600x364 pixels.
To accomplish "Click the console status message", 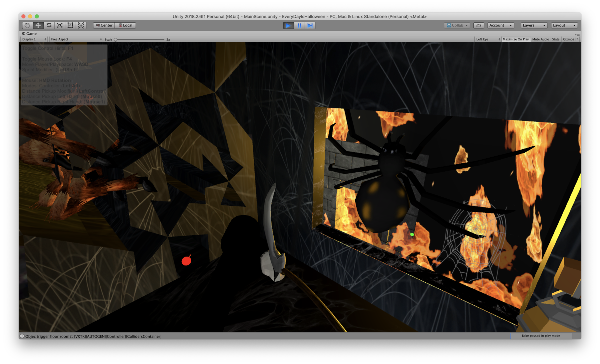I will [x=93, y=336].
